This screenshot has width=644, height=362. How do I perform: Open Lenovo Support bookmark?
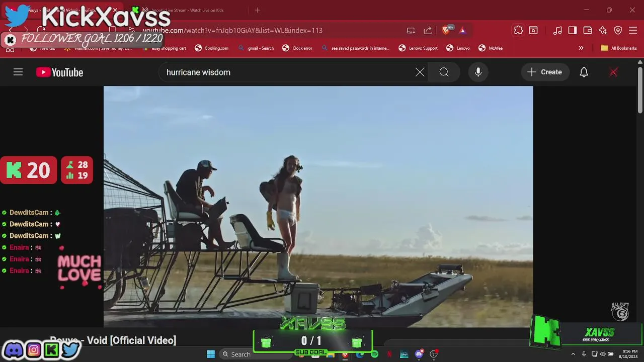pyautogui.click(x=418, y=48)
